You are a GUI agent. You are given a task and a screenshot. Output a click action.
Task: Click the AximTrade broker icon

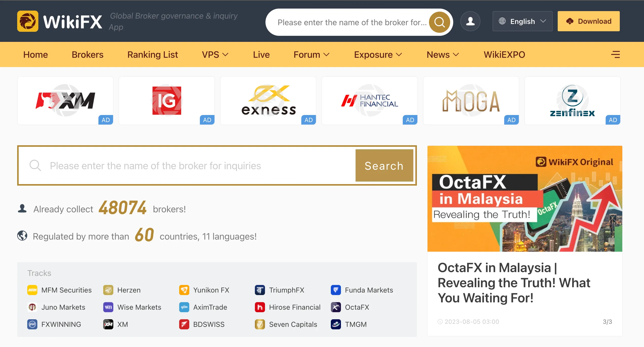click(184, 307)
